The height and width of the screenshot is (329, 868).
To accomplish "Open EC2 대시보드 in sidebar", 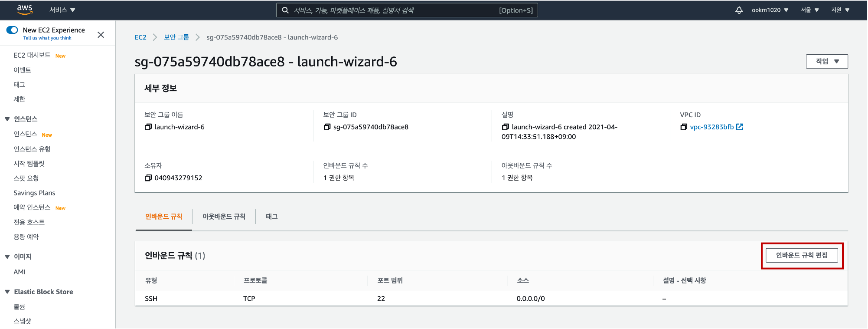I will [32, 55].
